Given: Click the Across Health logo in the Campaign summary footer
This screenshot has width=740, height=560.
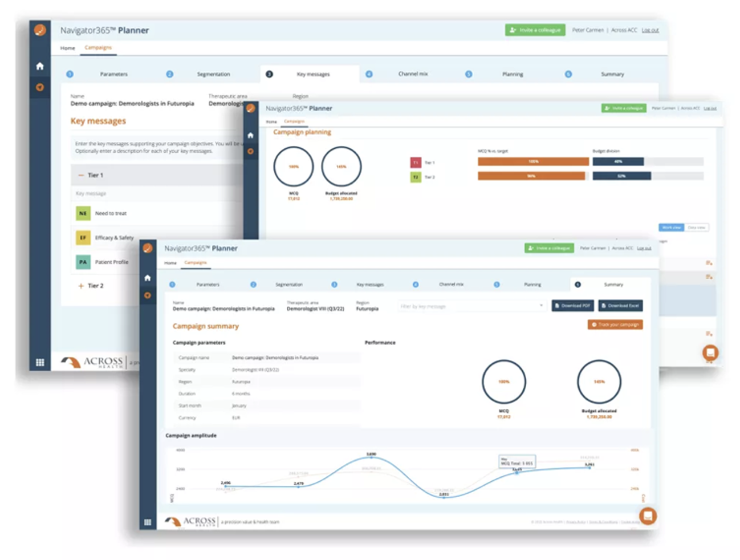Looking at the screenshot, I should 190,521.
